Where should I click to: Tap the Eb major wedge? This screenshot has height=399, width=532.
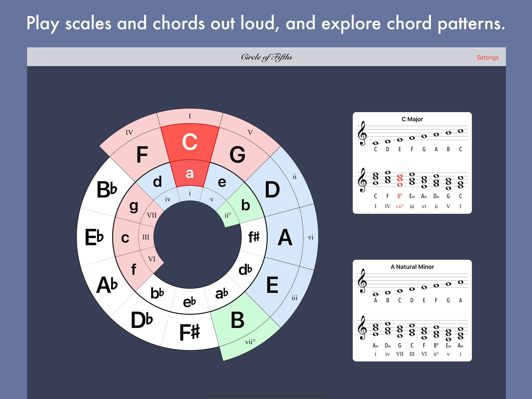(94, 237)
